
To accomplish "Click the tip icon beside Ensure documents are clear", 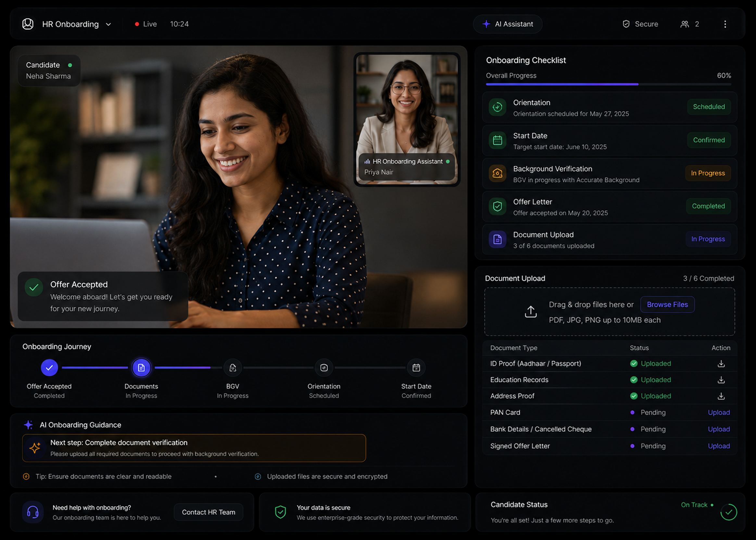I will pos(26,476).
